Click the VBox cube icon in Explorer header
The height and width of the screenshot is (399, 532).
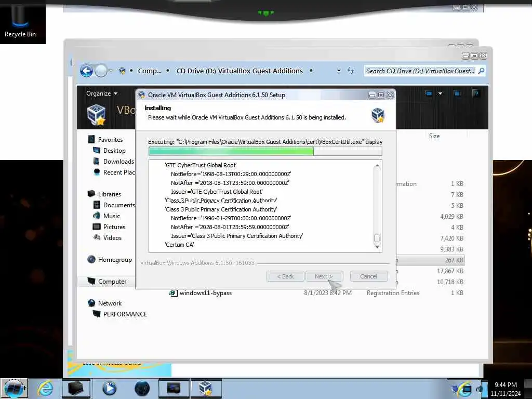pyautogui.click(x=96, y=114)
